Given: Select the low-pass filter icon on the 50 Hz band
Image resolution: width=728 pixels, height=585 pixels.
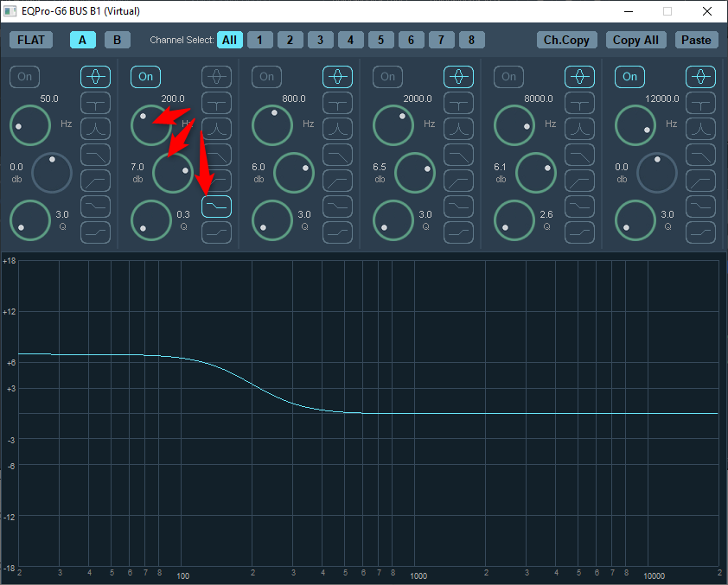Looking at the screenshot, I should (x=95, y=155).
